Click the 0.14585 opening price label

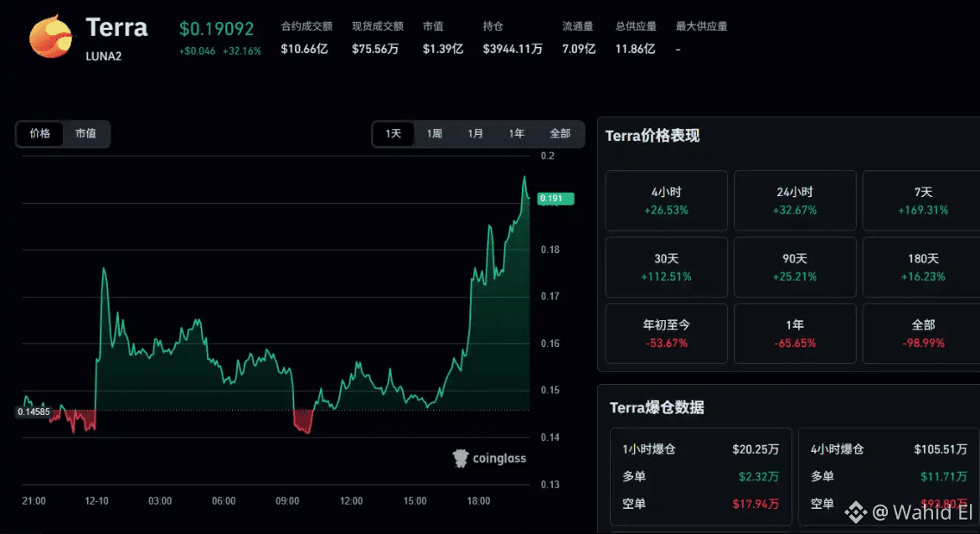tap(34, 412)
